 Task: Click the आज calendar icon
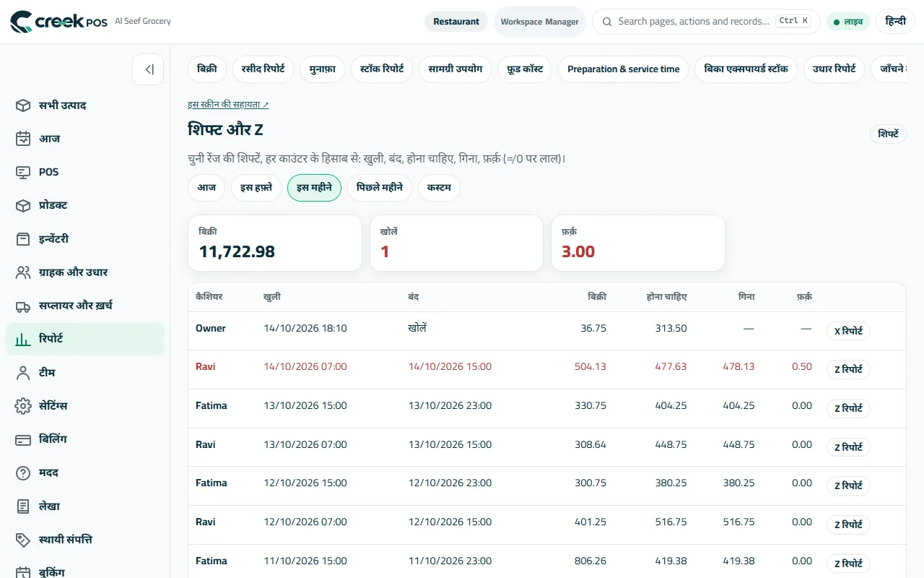pos(23,139)
